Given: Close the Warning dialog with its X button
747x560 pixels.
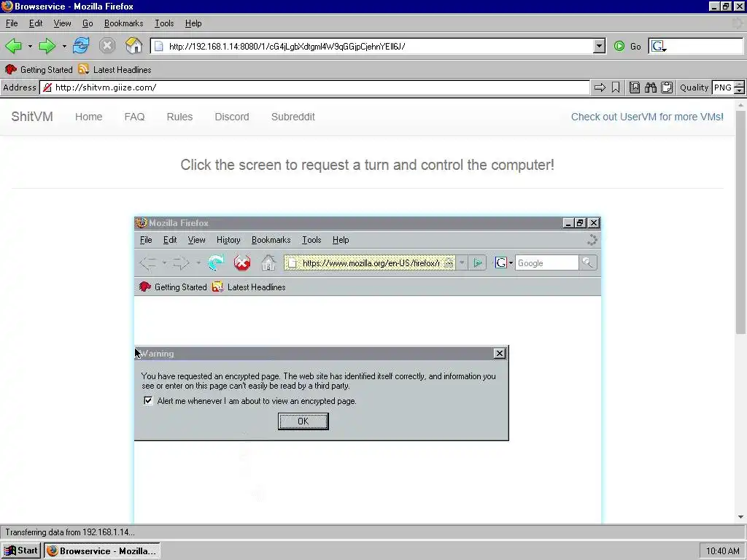Looking at the screenshot, I should click(x=499, y=354).
